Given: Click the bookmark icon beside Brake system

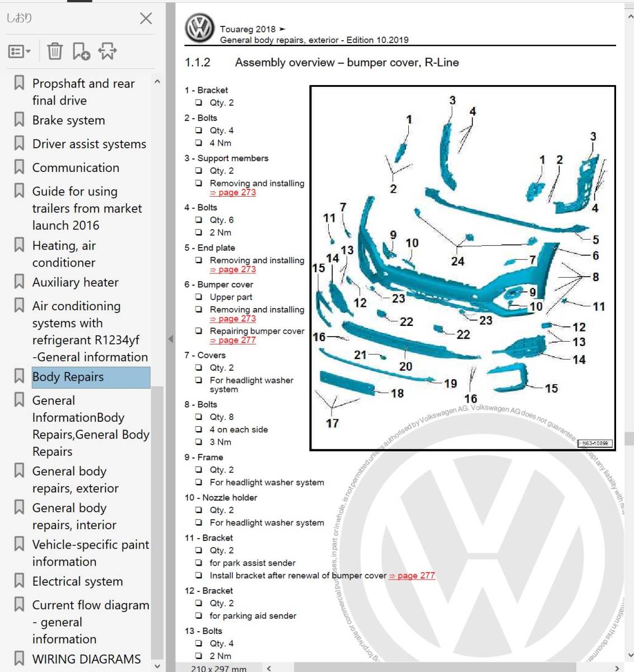Looking at the screenshot, I should click(19, 120).
